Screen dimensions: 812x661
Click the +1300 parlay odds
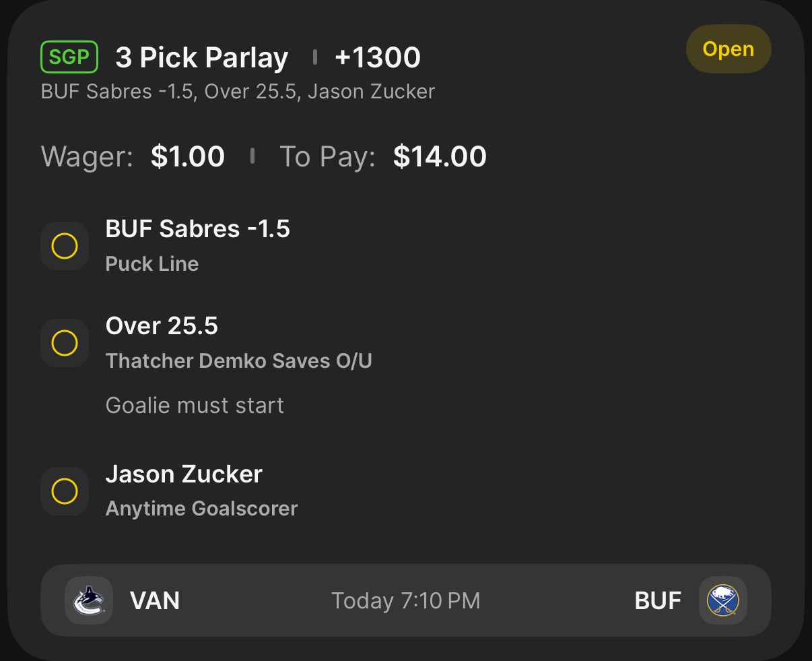378,58
